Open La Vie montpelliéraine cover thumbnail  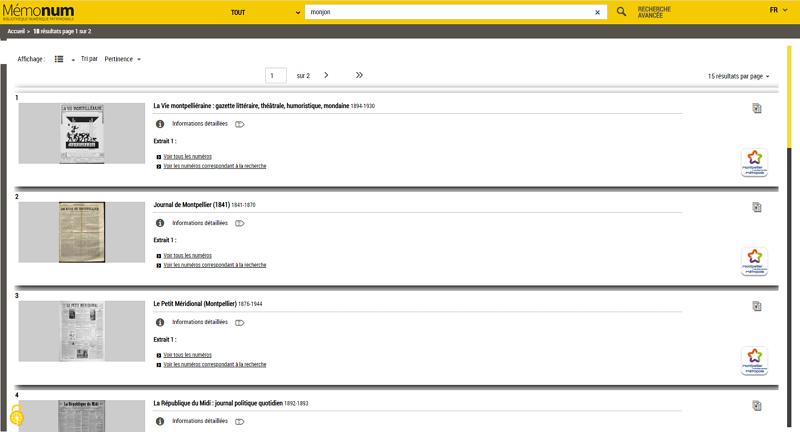[x=82, y=133]
